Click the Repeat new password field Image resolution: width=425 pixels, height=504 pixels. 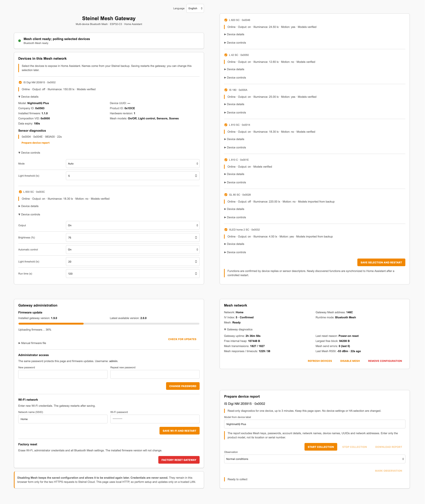point(155,374)
